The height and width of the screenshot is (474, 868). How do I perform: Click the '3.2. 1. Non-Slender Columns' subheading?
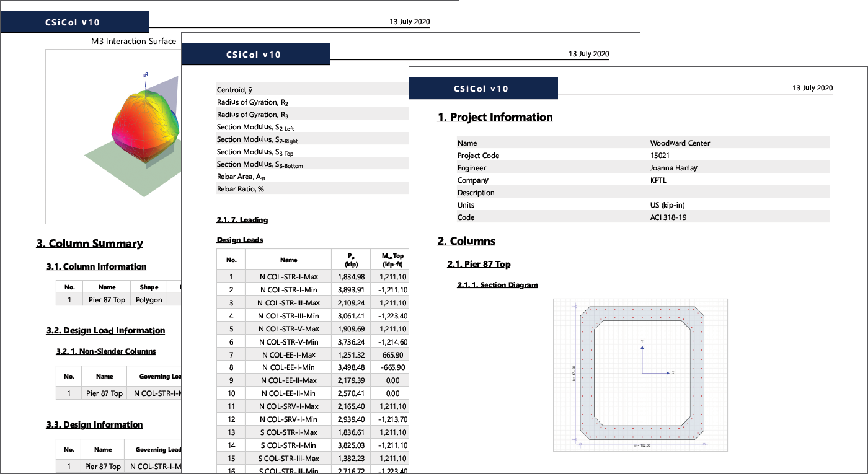pos(106,351)
